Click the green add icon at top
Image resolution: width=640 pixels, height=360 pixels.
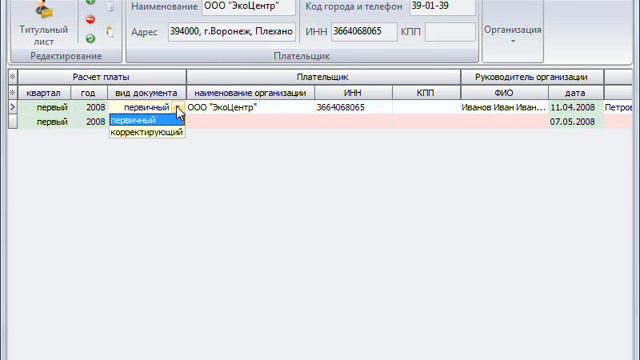point(91,2)
